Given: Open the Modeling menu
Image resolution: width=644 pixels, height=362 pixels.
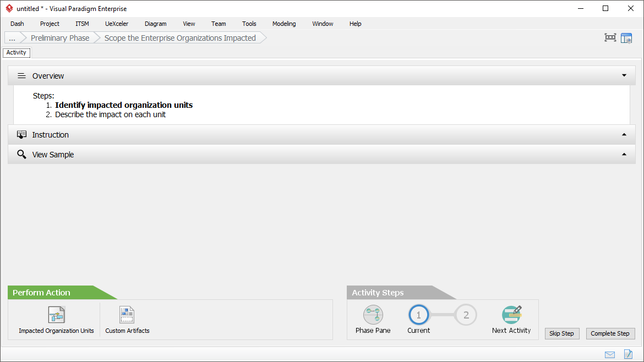Looking at the screenshot, I should tap(284, 24).
